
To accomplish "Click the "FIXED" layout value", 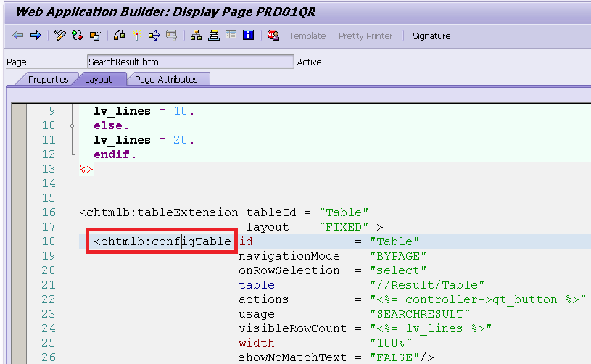I will point(344,227).
